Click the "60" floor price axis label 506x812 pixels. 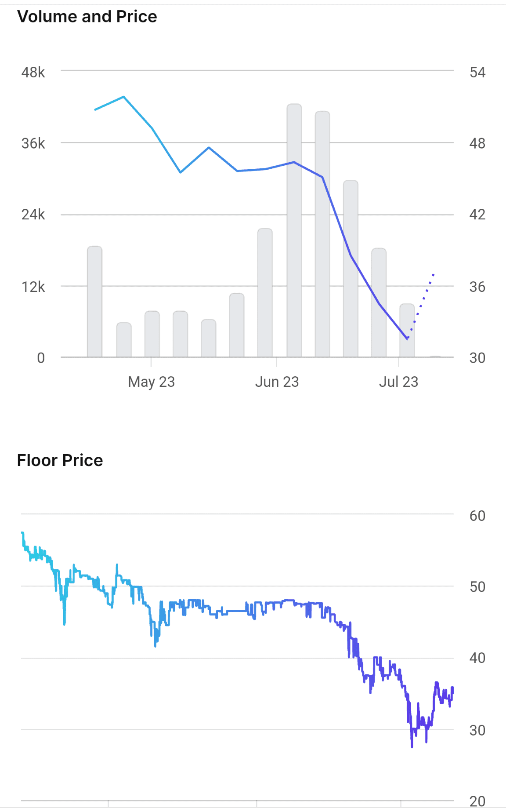click(477, 516)
